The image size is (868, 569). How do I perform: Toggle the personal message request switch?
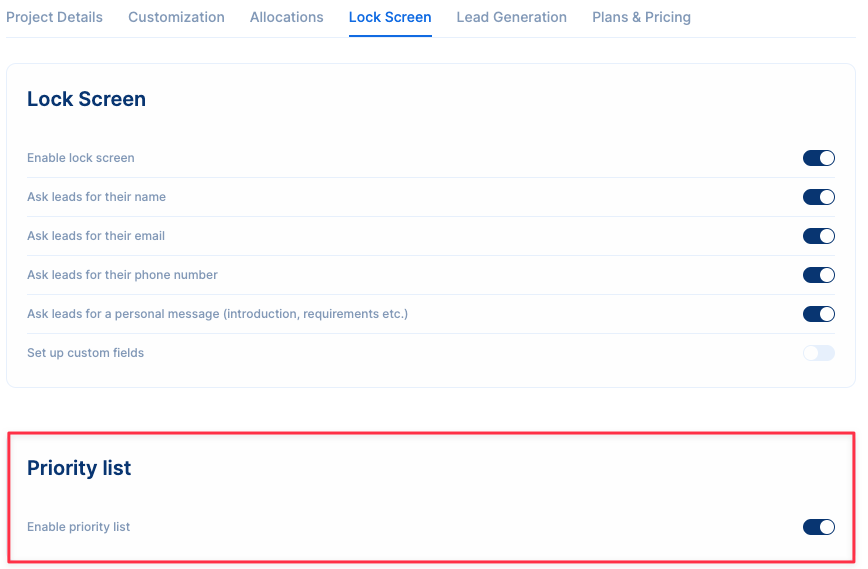pyautogui.click(x=819, y=314)
